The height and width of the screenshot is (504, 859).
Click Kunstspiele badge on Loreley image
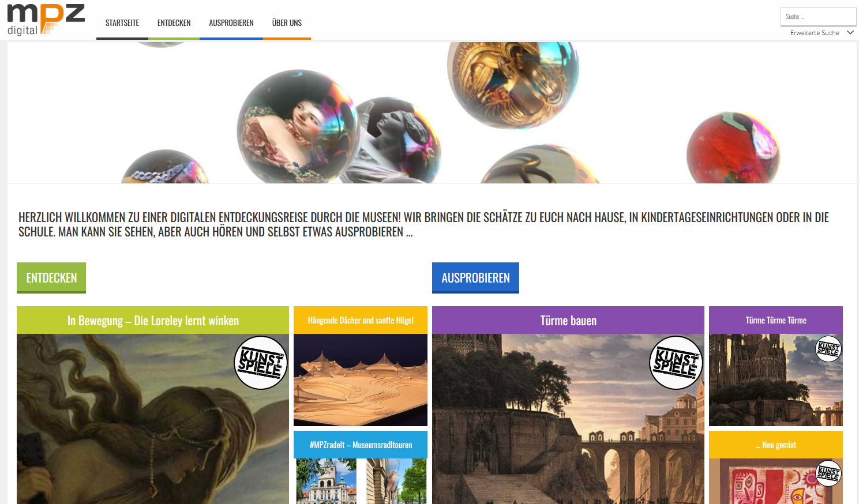pyautogui.click(x=261, y=363)
